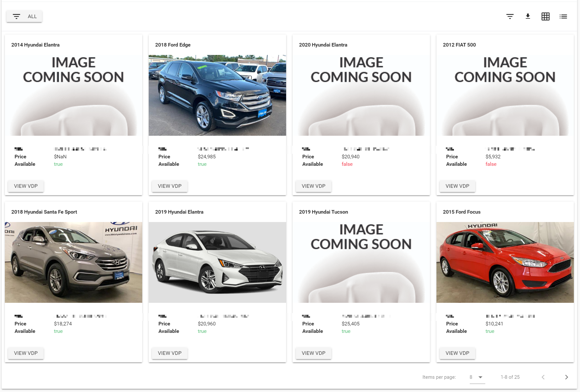View VDP for 2019 Hyundai Tucson
The width and height of the screenshot is (580, 392).
tap(314, 353)
